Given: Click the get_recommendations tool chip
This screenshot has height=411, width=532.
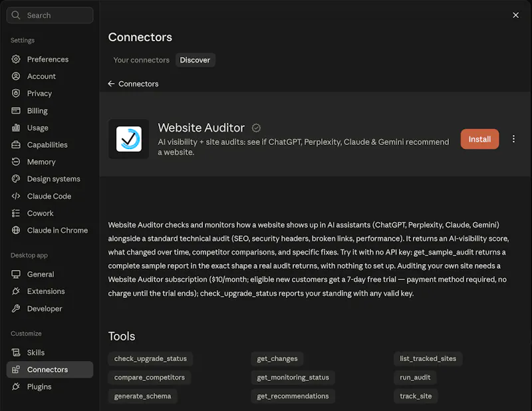Looking at the screenshot, I should [x=293, y=396].
